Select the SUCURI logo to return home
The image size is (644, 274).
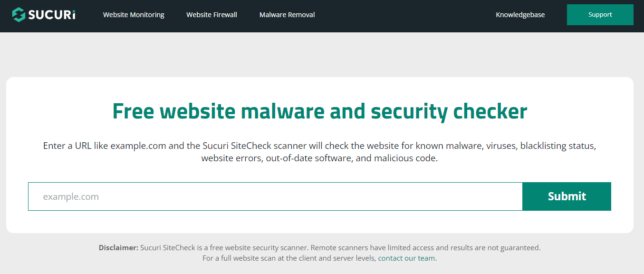point(43,15)
